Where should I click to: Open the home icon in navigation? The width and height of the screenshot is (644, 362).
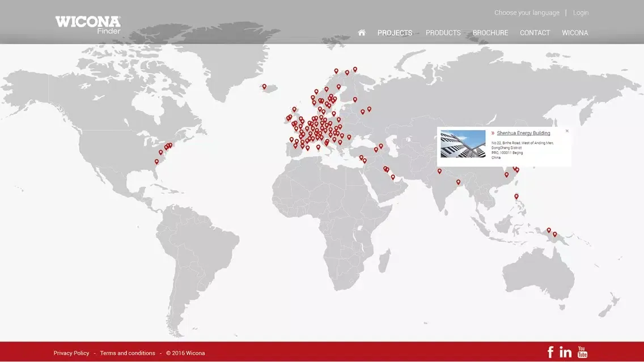point(362,32)
